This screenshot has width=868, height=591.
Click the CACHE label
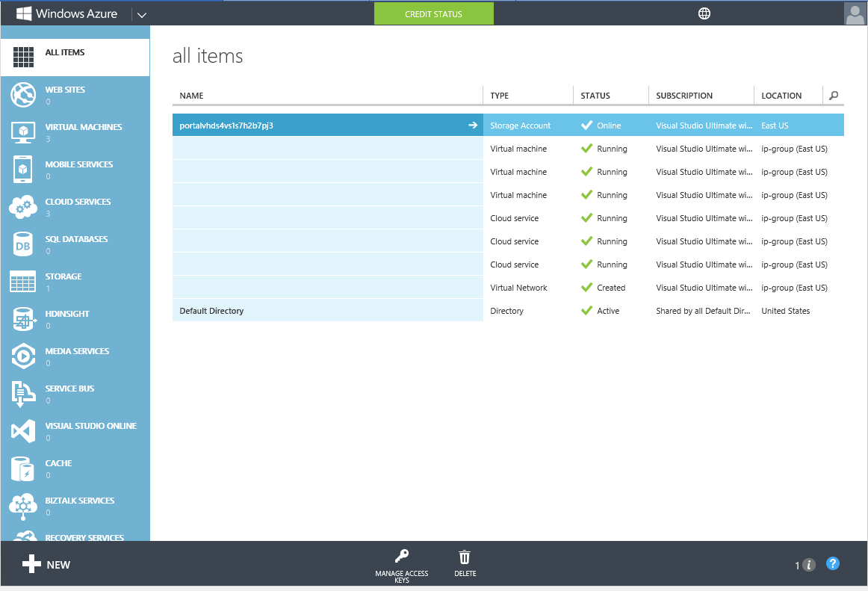coord(59,463)
